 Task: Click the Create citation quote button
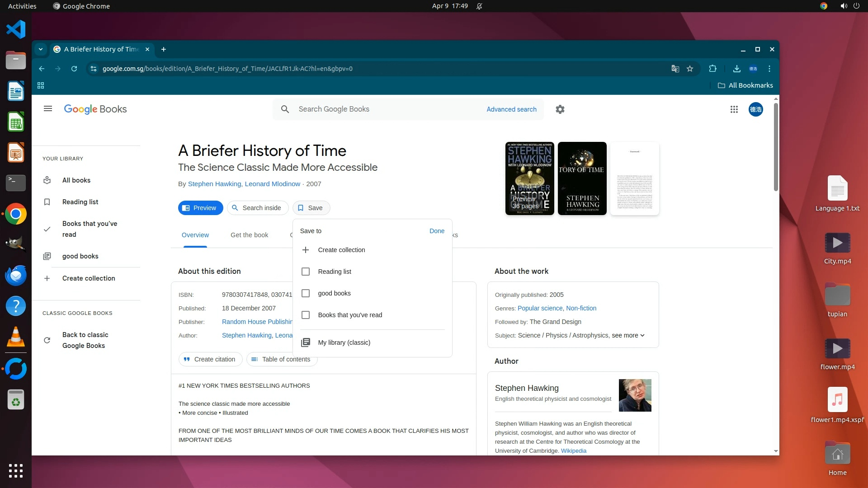(x=210, y=359)
